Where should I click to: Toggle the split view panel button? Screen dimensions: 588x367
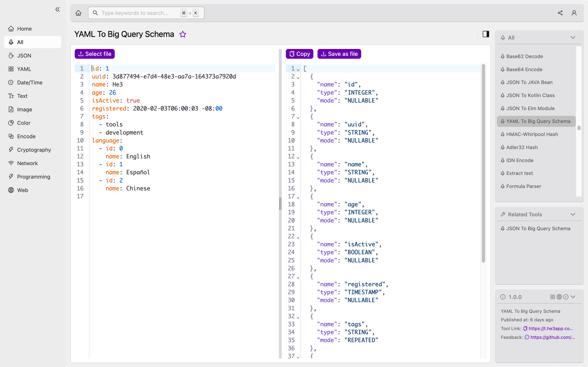[x=486, y=34]
